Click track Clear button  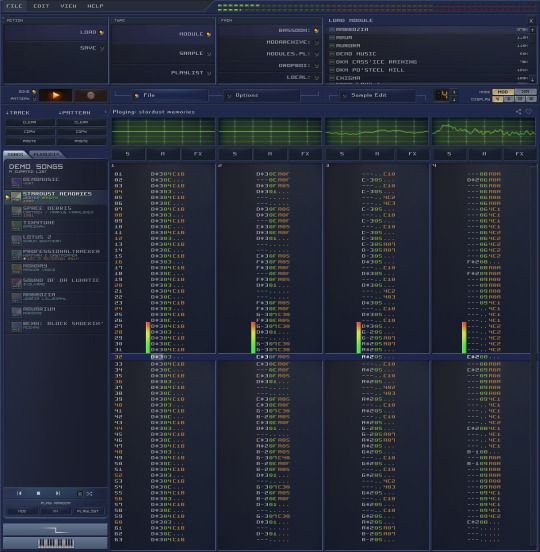tap(30, 122)
